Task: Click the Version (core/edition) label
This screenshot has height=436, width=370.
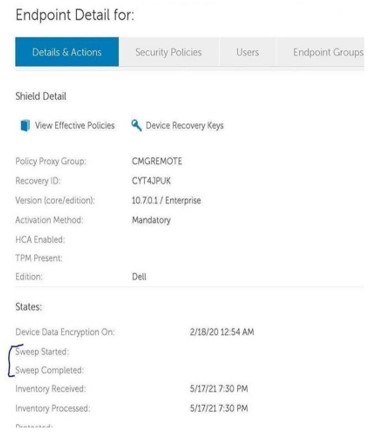Action: tap(55, 200)
